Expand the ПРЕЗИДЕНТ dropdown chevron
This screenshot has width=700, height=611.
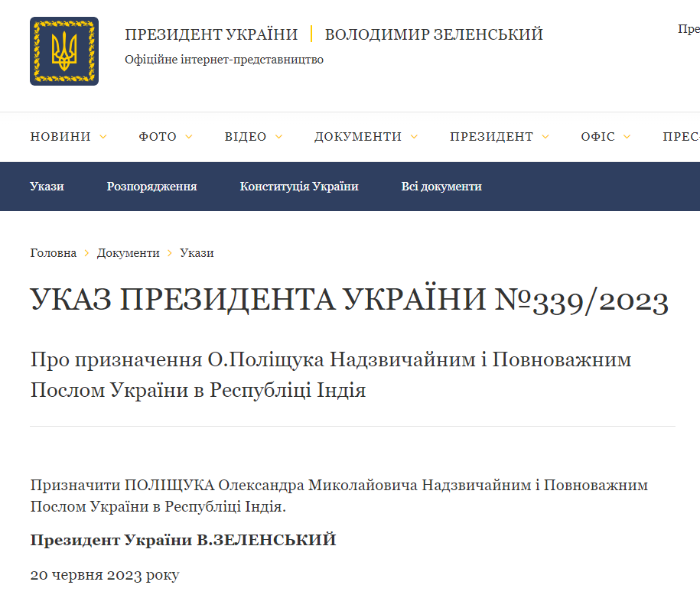[545, 137]
